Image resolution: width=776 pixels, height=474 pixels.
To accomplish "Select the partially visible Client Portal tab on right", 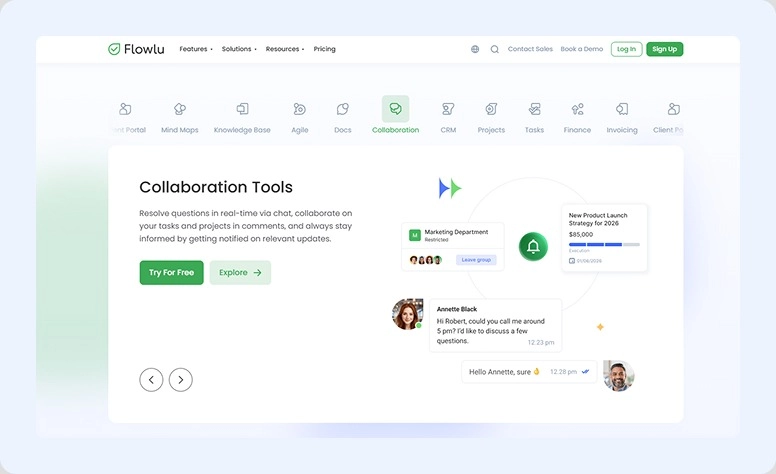I will (x=669, y=116).
